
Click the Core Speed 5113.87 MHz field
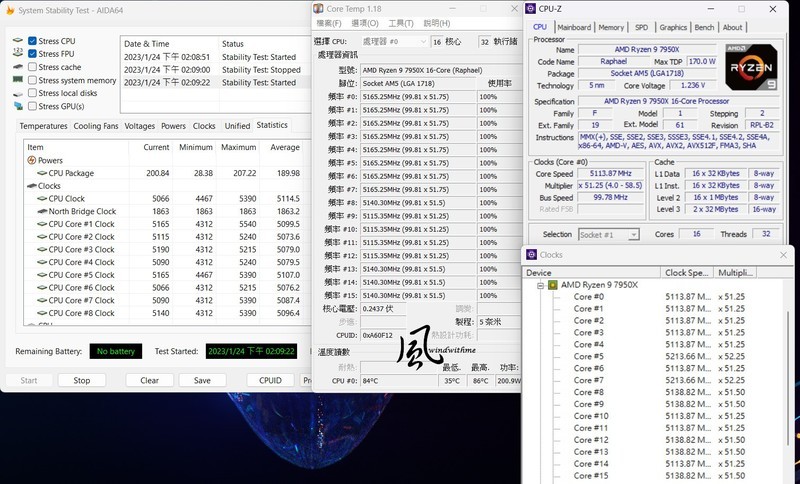tap(610, 174)
